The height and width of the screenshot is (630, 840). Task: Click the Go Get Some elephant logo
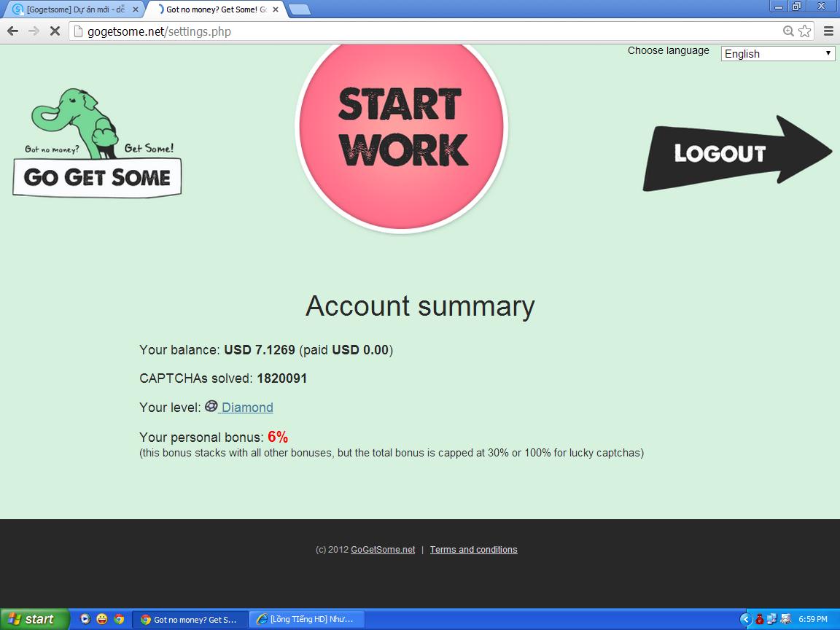pyautogui.click(x=97, y=143)
